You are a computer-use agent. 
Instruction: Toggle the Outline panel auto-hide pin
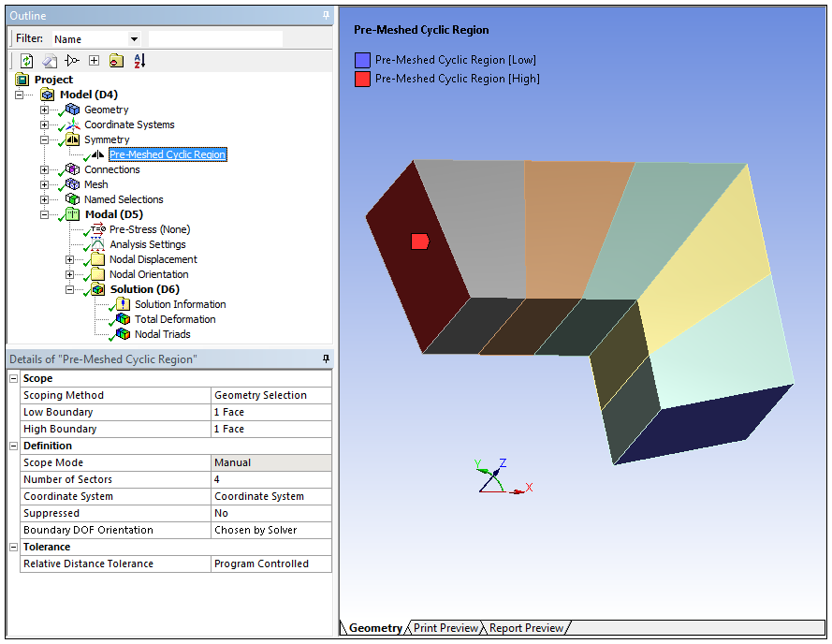326,16
